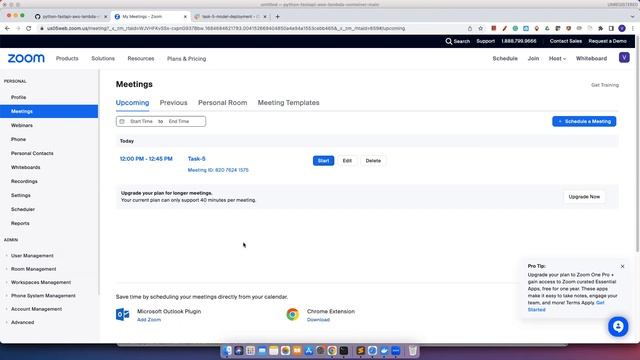
Task: Click Add Zoom link under Outlook Plugin
Action: (149, 320)
